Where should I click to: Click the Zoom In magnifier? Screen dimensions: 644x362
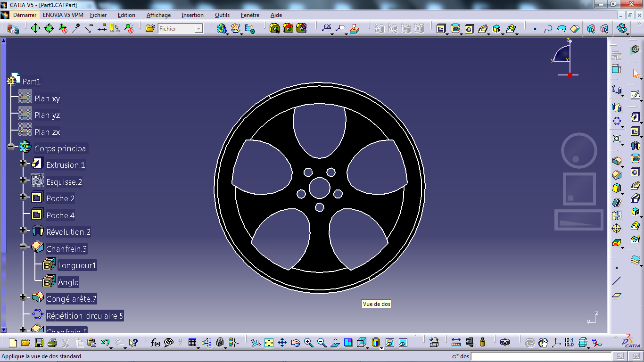[x=308, y=343]
